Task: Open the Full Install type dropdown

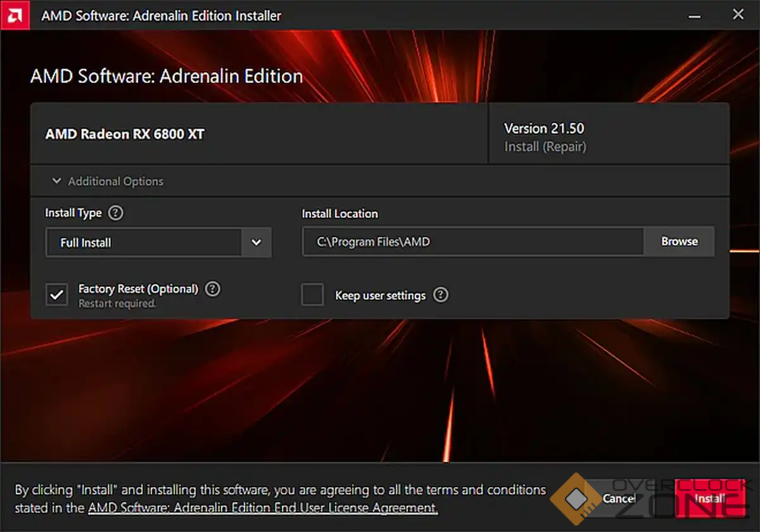Action: click(x=158, y=243)
